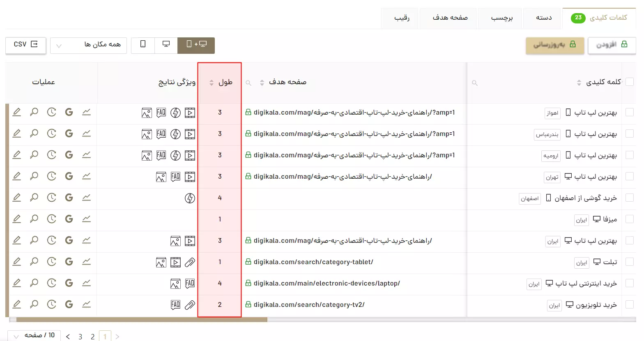Check the تبلت row checkbox

pos(629,262)
